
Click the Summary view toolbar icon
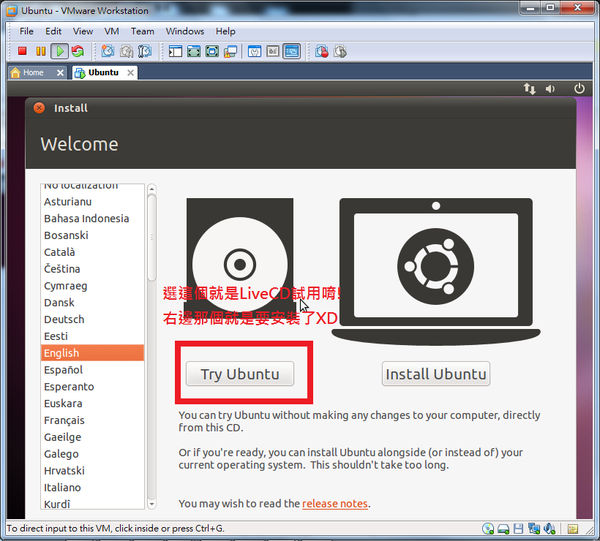coord(254,51)
